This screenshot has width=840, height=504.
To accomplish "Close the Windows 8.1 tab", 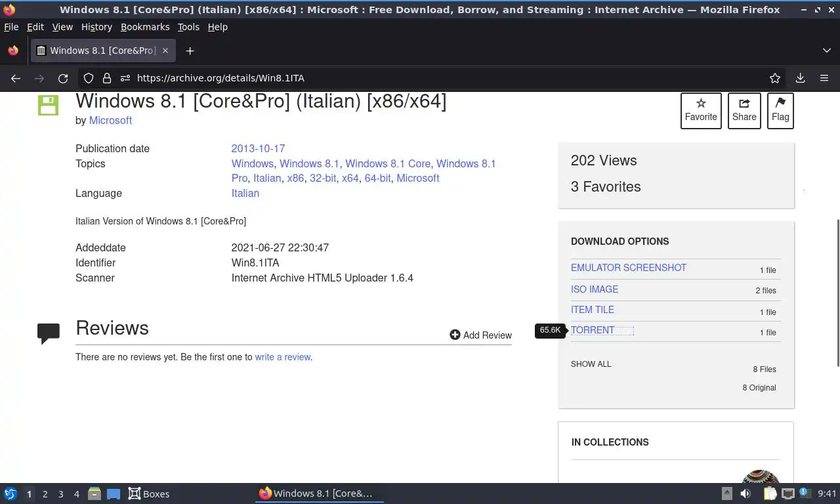I will click(x=165, y=51).
